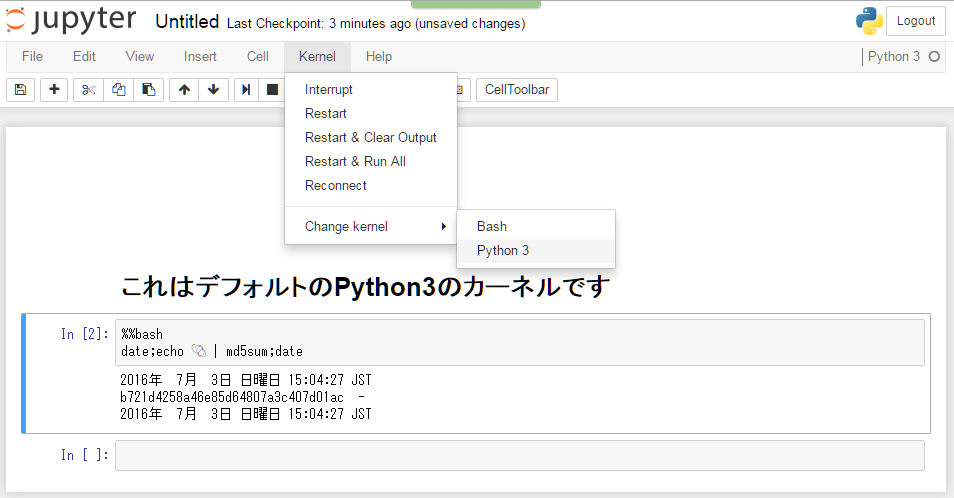Rename notebook via Untitled title
Image resolution: width=954 pixels, height=498 pixels.
[187, 22]
